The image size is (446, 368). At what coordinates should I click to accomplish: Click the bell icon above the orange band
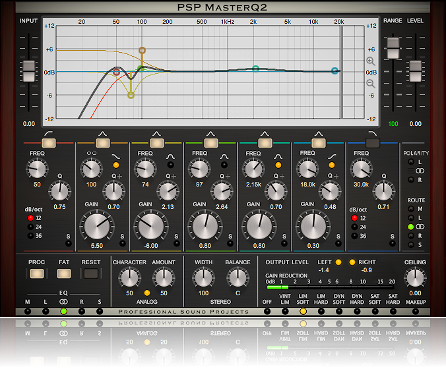(x=103, y=134)
